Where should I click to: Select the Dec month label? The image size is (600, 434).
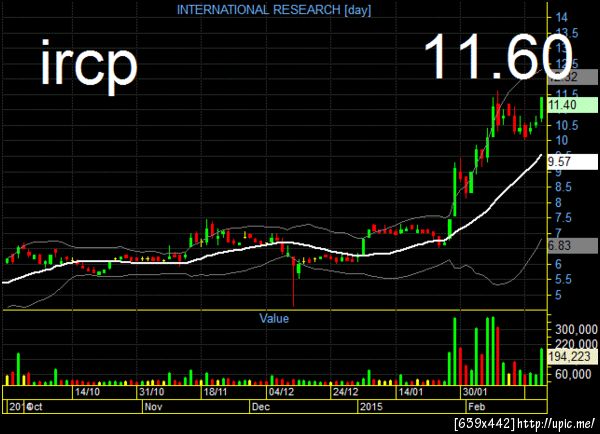(x=261, y=406)
